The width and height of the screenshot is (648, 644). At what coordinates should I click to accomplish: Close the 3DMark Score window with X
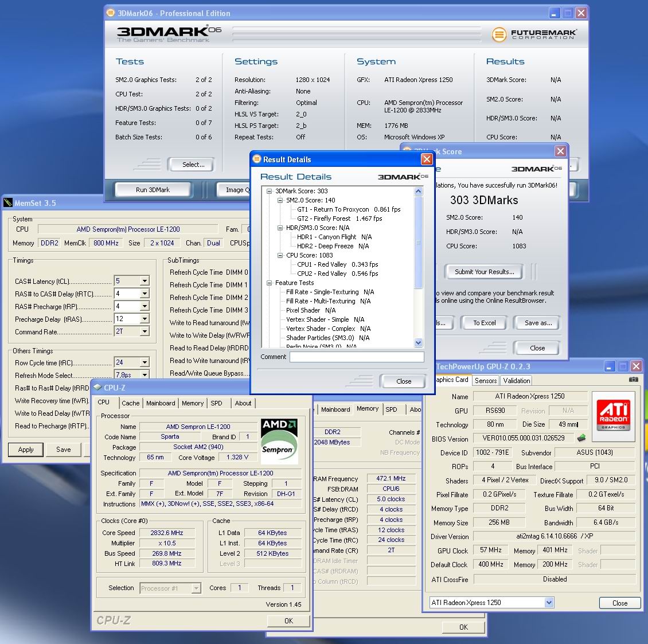point(560,151)
